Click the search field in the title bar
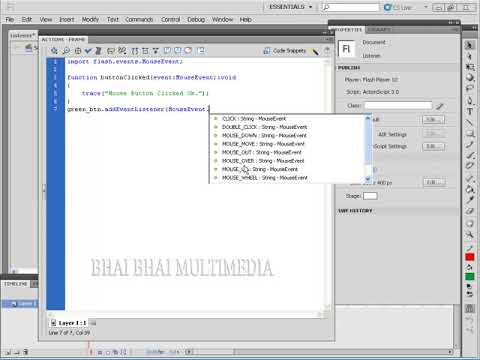Viewport: 480px width, 360px height. [350, 7]
